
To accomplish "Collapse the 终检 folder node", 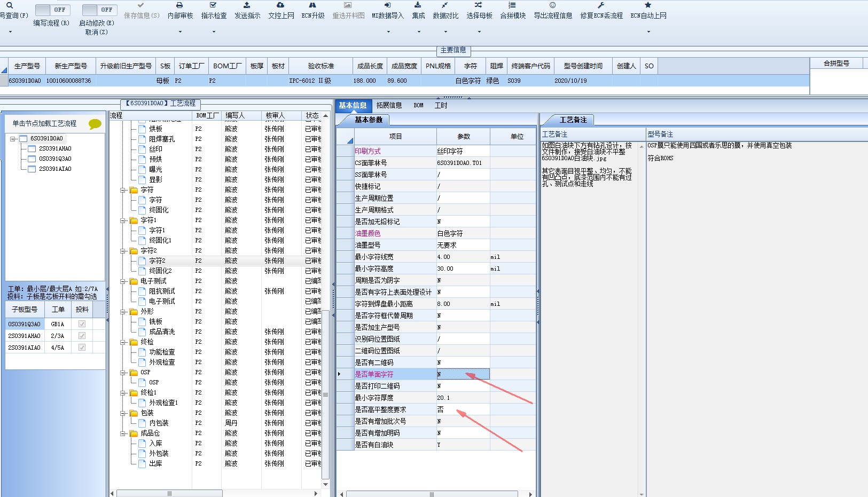I will [x=123, y=342].
